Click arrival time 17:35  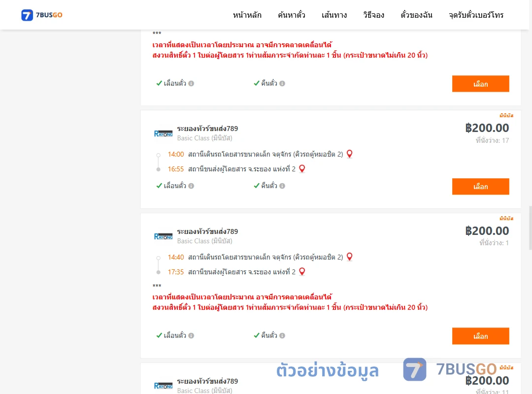176,272
